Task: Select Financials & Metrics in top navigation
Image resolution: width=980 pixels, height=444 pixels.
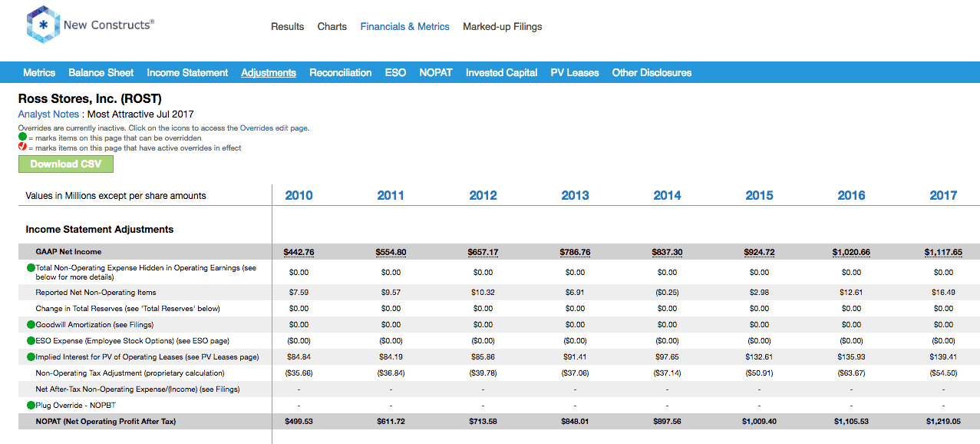Action: [x=405, y=26]
